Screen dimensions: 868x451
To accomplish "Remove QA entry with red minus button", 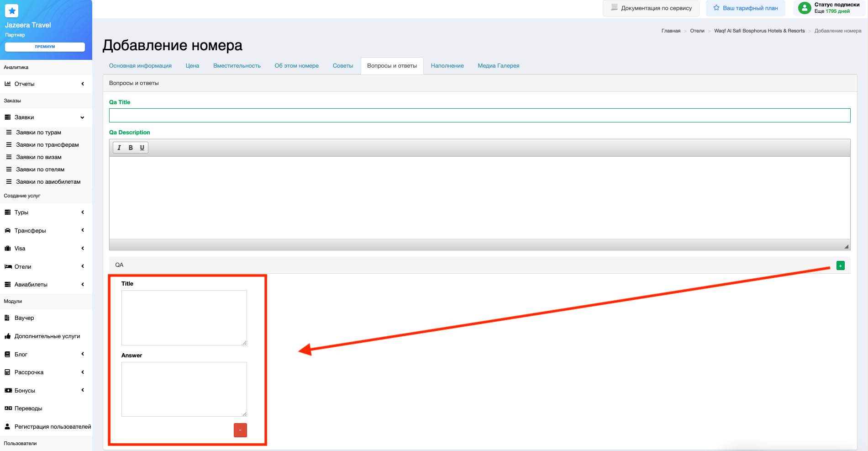I will [x=240, y=430].
